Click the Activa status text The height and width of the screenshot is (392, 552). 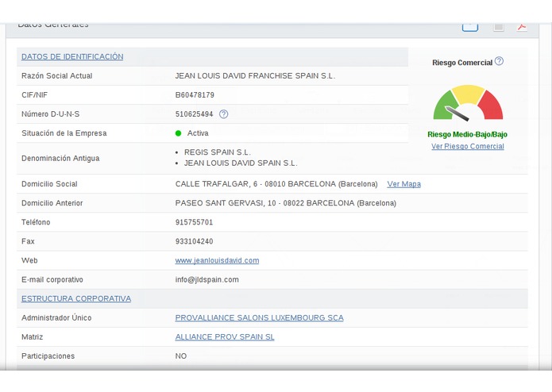point(198,133)
